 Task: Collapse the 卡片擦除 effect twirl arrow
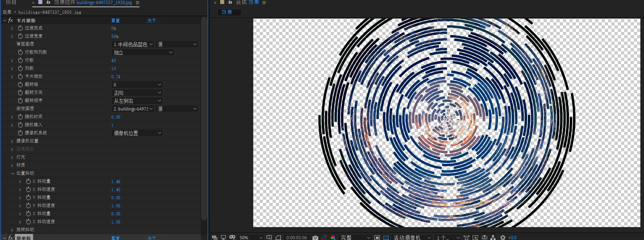4,20
